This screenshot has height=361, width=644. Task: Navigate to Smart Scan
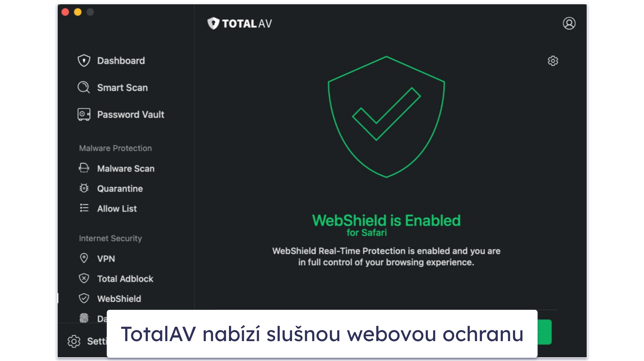tap(122, 88)
